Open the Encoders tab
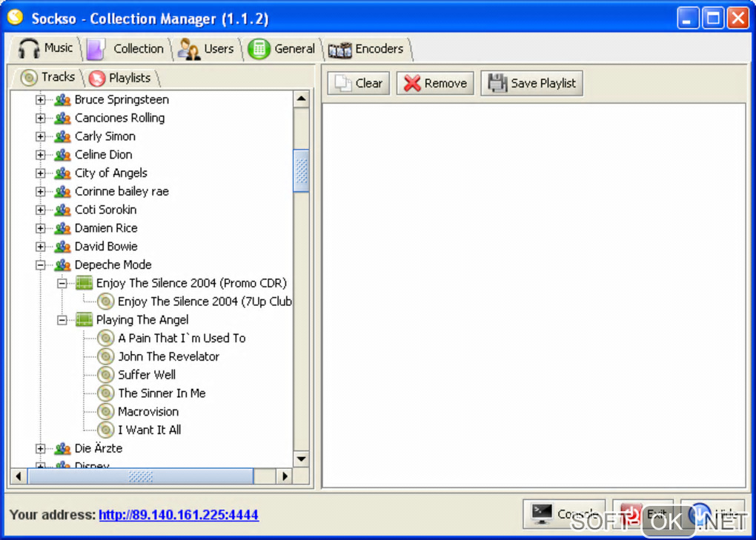Image resolution: width=756 pixels, height=540 pixels. 366,49
